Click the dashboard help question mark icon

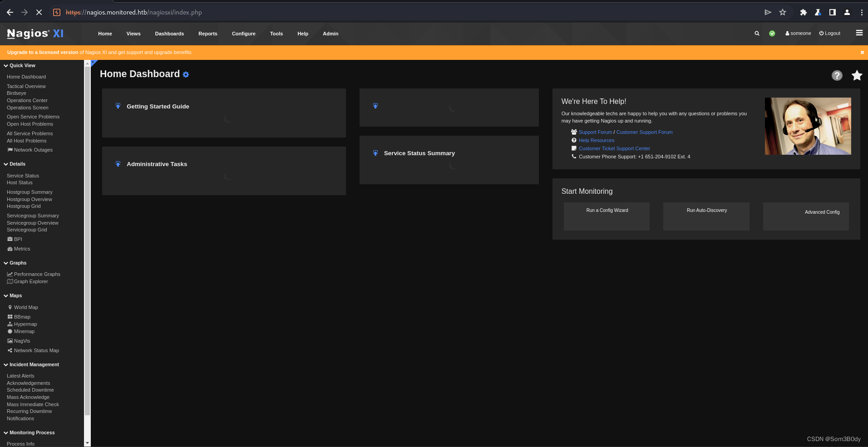[837, 75]
